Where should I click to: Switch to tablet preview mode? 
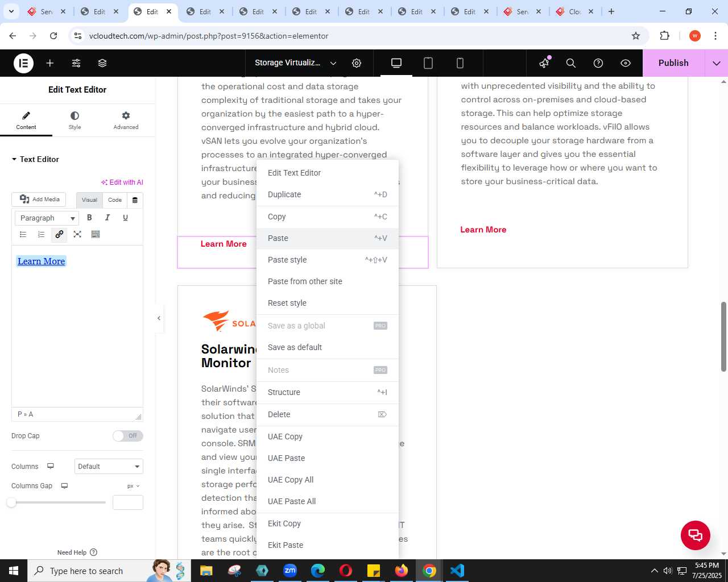[428, 63]
